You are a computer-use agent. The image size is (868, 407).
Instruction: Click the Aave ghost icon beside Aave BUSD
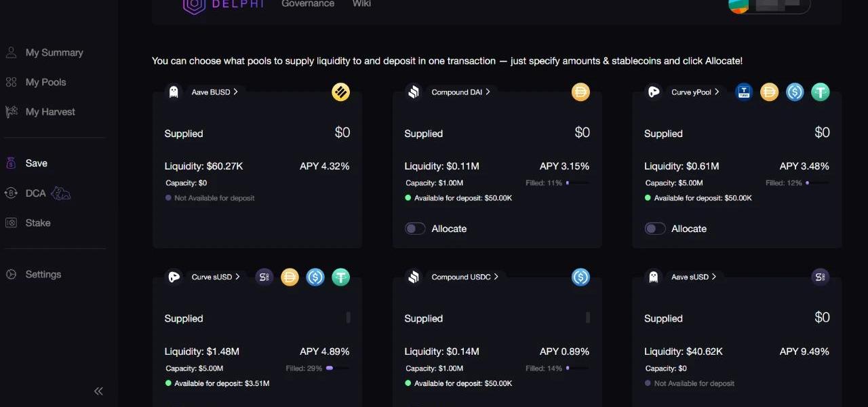click(x=174, y=92)
